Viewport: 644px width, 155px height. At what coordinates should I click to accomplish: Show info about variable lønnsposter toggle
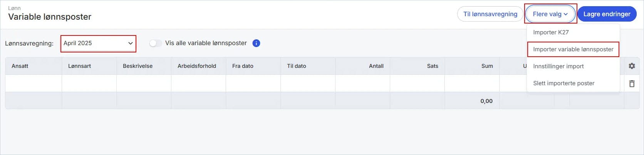(x=256, y=43)
